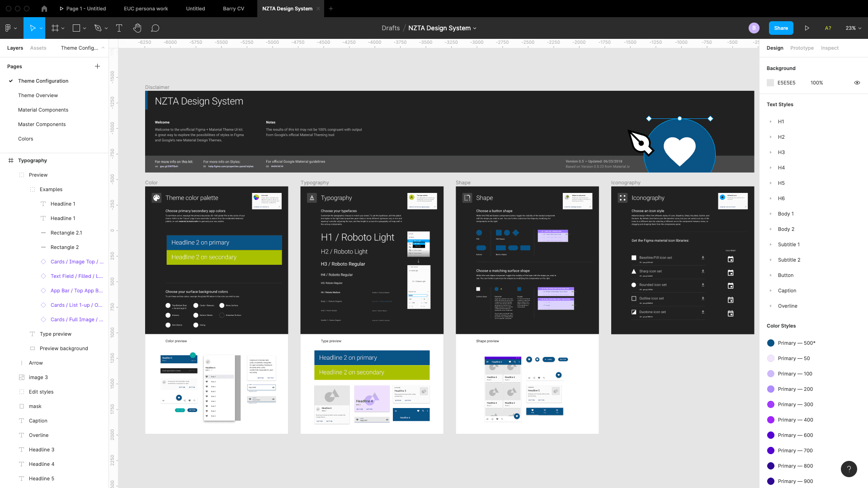Open the zoom level 23% dropdown
Viewport: 868px width, 488px height.
pyautogui.click(x=854, y=28)
